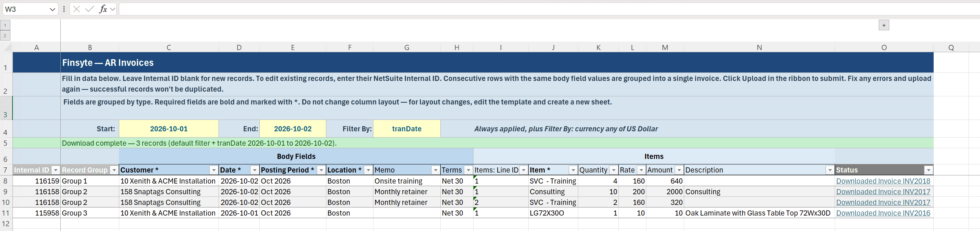Select outline level 2 button

[5, 35]
